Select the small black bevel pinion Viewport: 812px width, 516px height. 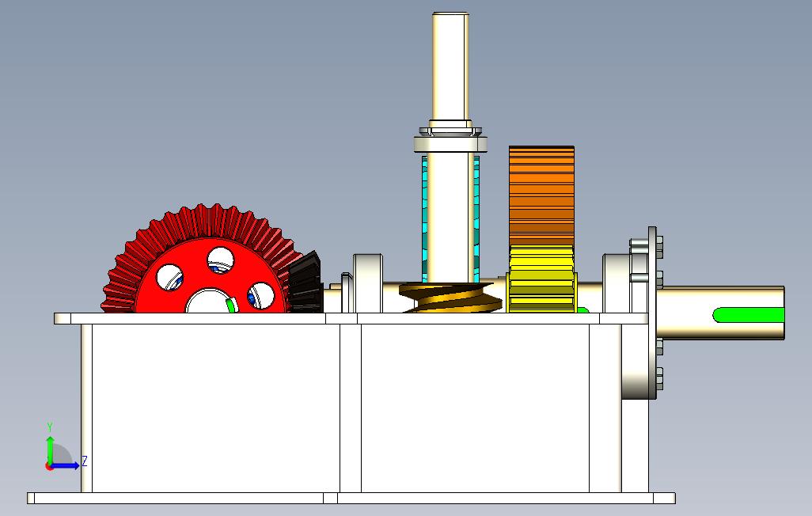[x=305, y=283]
